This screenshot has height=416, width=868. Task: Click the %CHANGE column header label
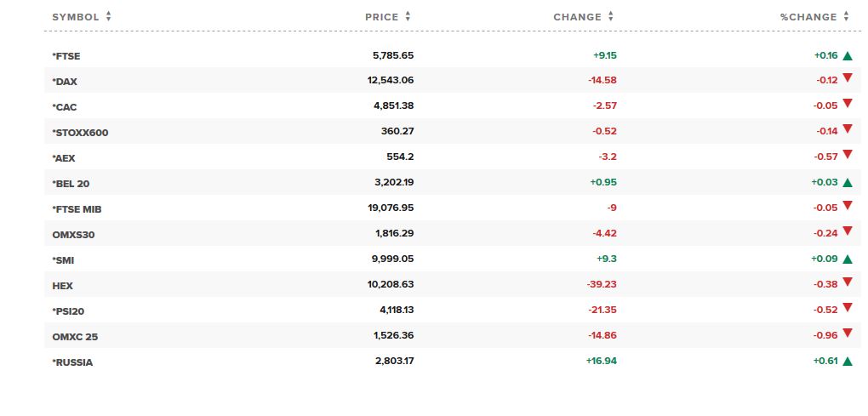point(808,17)
